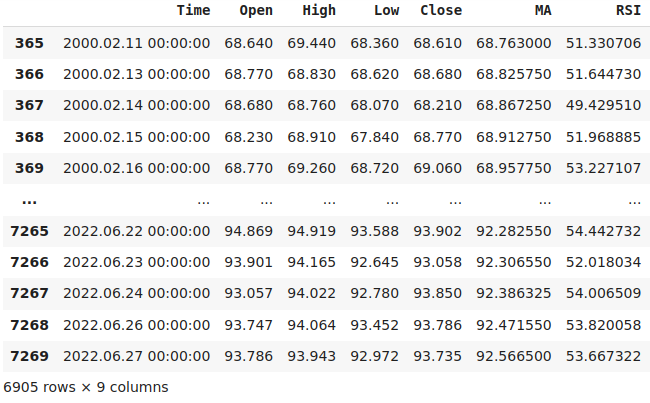Click the '6905 rows × 9 columns' summary text

tap(86, 387)
